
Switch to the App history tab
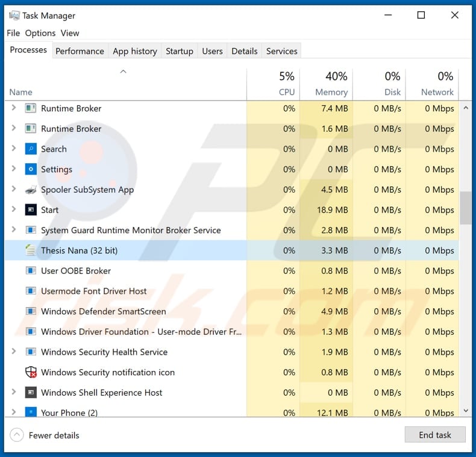coord(135,51)
